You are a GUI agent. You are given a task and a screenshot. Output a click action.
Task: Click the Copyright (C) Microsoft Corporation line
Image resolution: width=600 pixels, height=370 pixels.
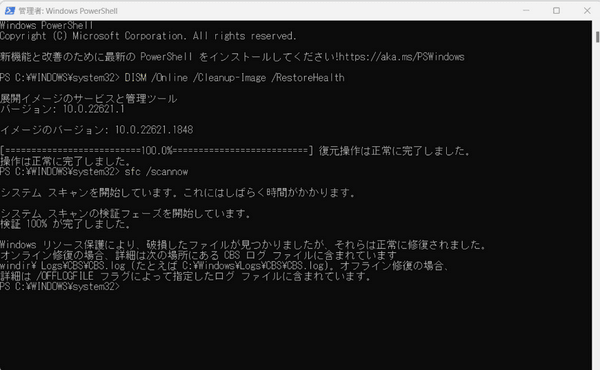click(x=148, y=36)
